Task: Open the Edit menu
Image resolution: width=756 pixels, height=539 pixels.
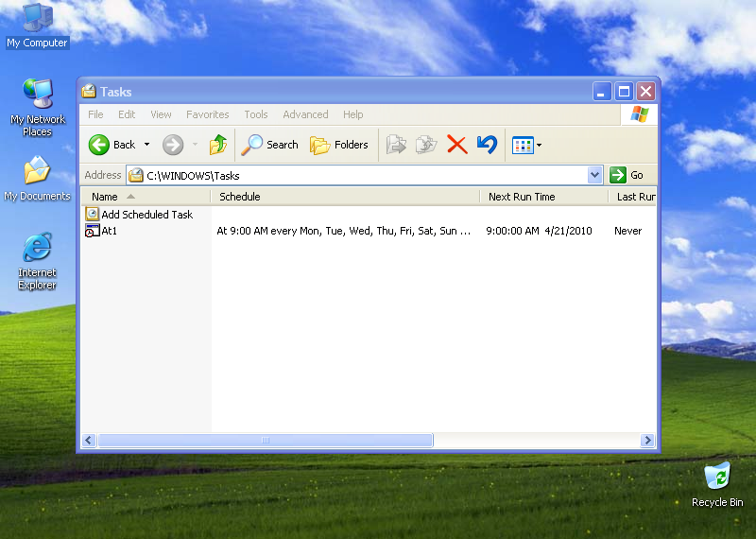Action: pyautogui.click(x=127, y=114)
